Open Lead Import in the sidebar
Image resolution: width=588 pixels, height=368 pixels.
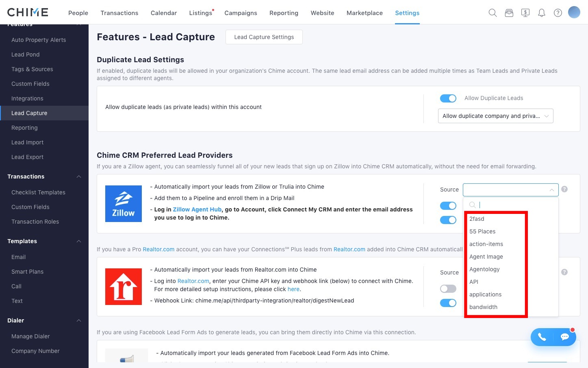pos(27,142)
